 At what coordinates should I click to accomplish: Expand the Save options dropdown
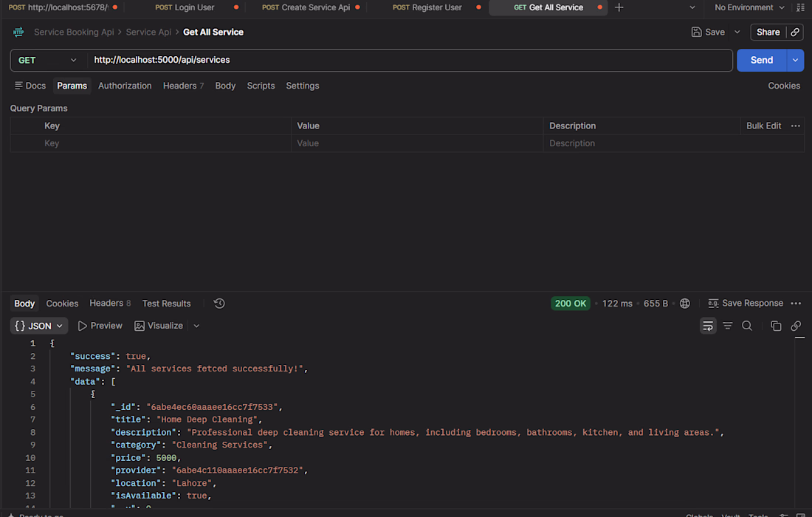click(x=737, y=32)
